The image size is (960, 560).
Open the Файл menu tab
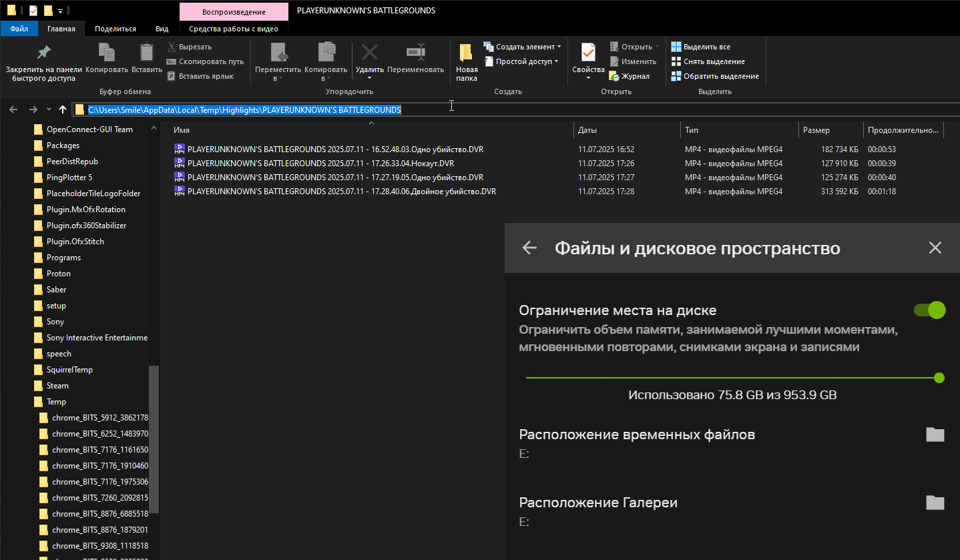[x=19, y=29]
